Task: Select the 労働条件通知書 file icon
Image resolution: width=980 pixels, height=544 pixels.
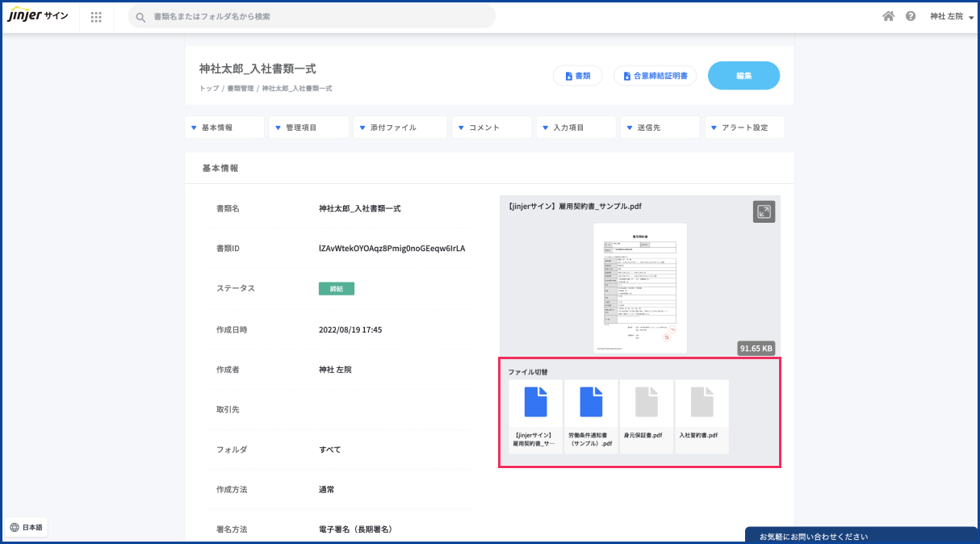Action: [x=591, y=402]
